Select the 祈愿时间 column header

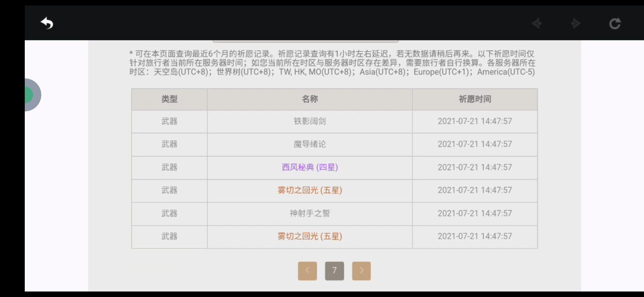pos(475,99)
